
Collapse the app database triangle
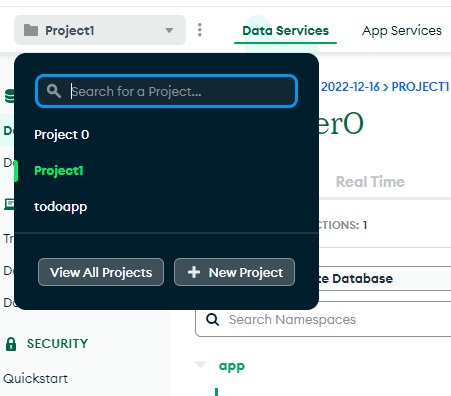click(201, 364)
